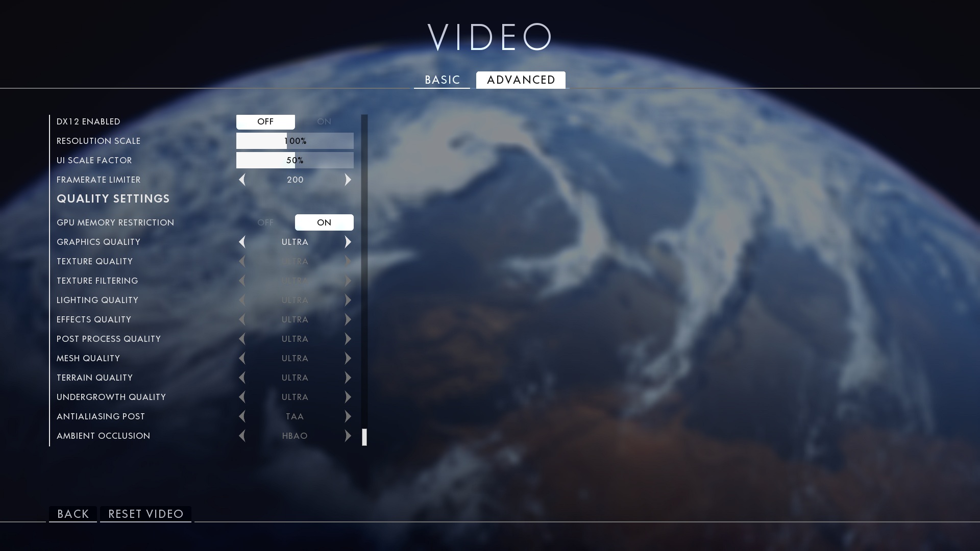The height and width of the screenshot is (551, 980).
Task: Toggle Framerate Limiter left arrow
Action: [242, 179]
